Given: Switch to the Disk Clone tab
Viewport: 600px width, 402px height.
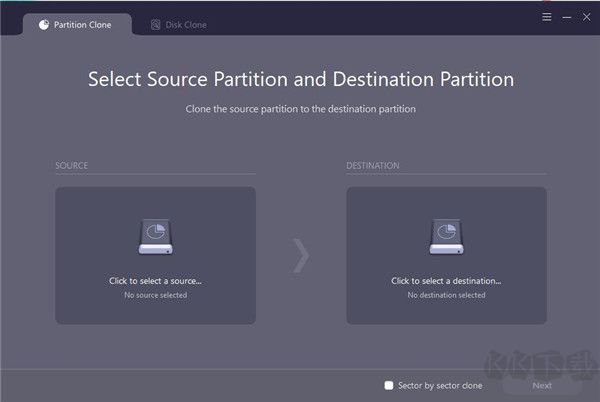Looking at the screenshot, I should pyautogui.click(x=185, y=25).
